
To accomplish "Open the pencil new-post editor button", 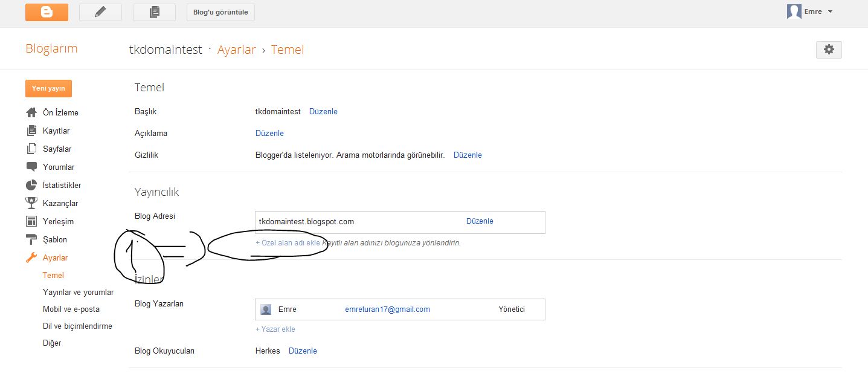I will pyautogui.click(x=100, y=12).
